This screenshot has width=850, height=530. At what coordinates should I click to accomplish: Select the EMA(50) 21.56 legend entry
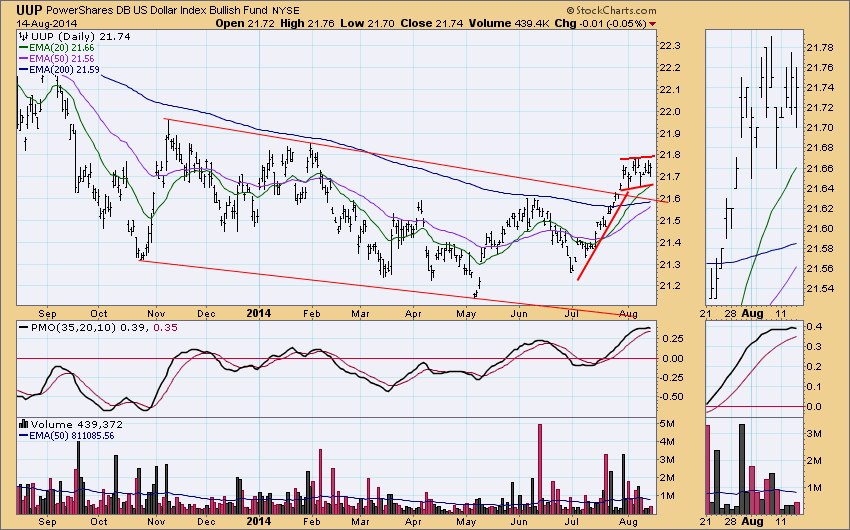tap(56, 59)
